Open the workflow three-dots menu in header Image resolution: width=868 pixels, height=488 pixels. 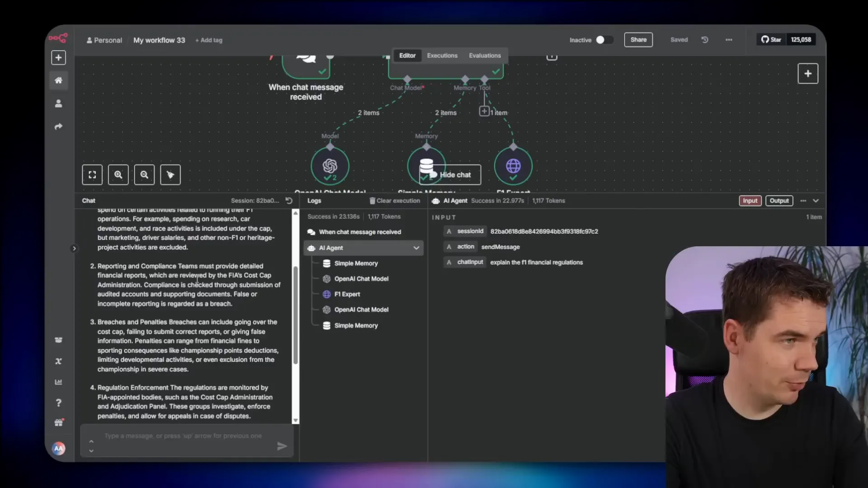point(729,40)
